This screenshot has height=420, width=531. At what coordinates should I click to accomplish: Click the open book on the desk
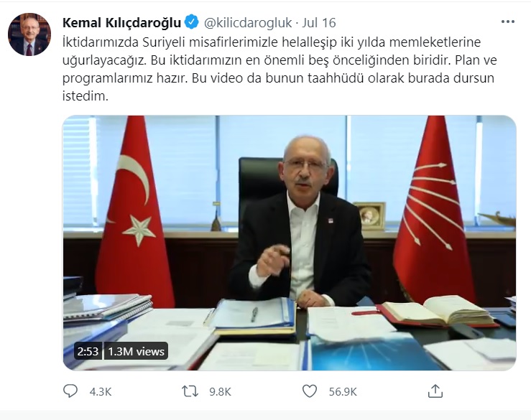pos(438,312)
